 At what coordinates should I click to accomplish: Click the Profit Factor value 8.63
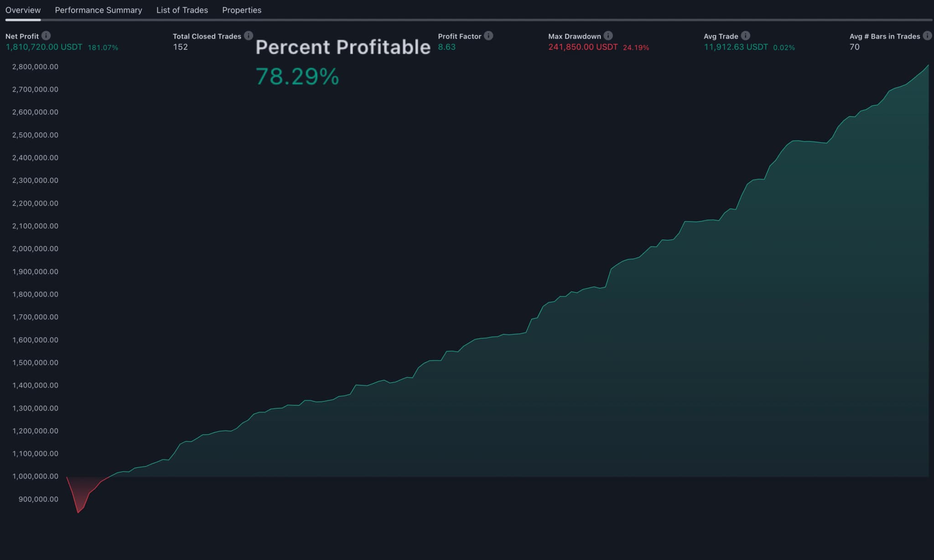[x=446, y=46]
